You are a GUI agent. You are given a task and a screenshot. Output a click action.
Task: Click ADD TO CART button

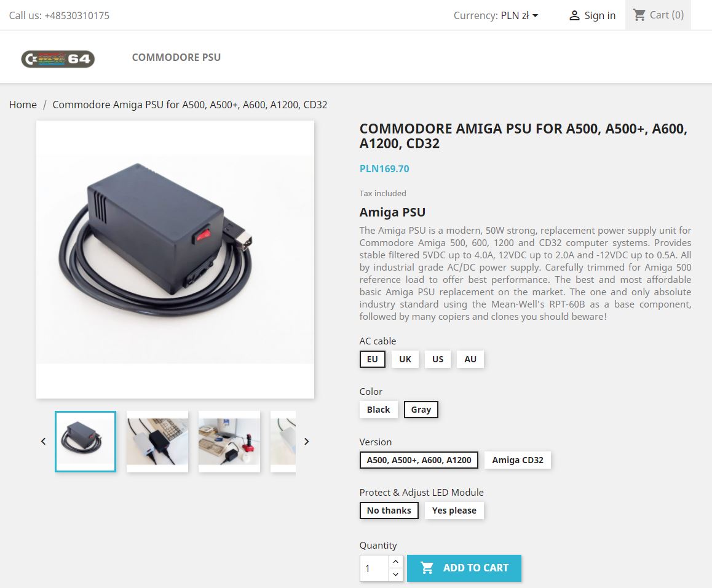tap(464, 568)
